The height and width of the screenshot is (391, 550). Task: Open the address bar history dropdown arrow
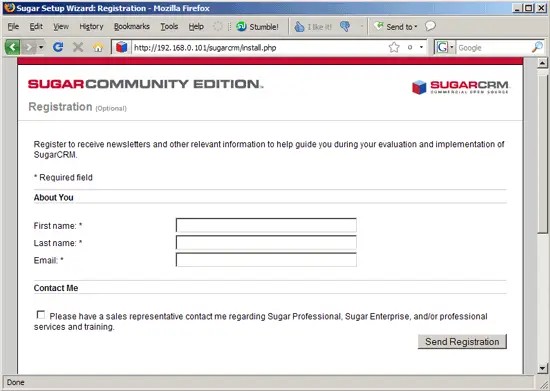tap(421, 47)
